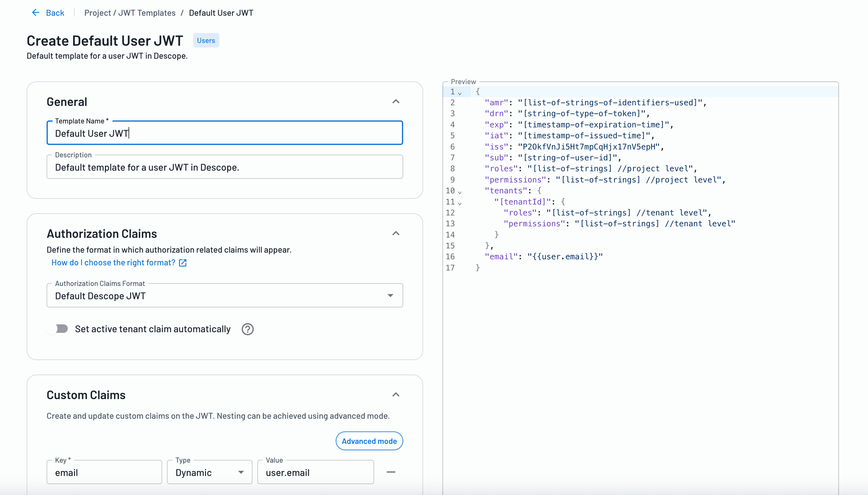This screenshot has width=868, height=495.
Task: Click the Back arrow icon
Action: [36, 13]
